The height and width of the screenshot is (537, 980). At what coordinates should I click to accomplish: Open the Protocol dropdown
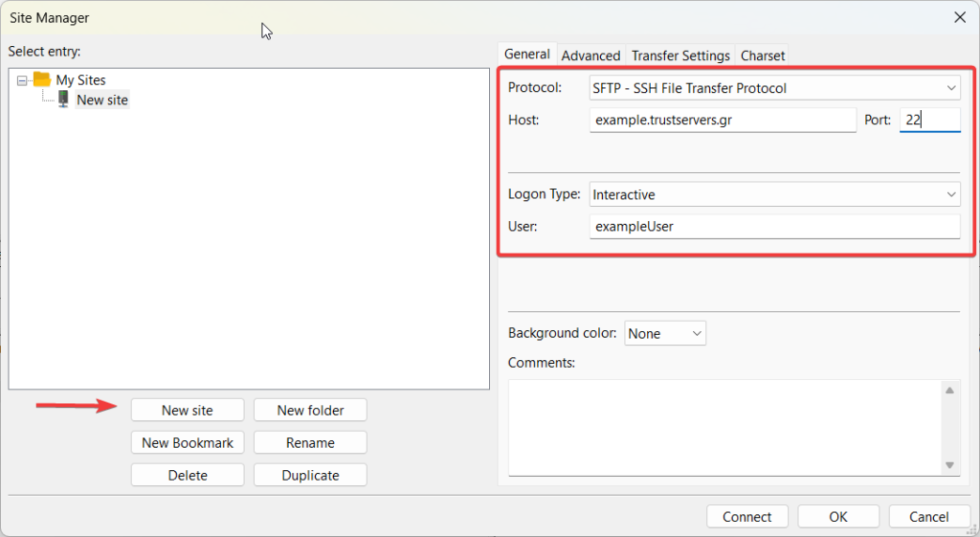775,88
